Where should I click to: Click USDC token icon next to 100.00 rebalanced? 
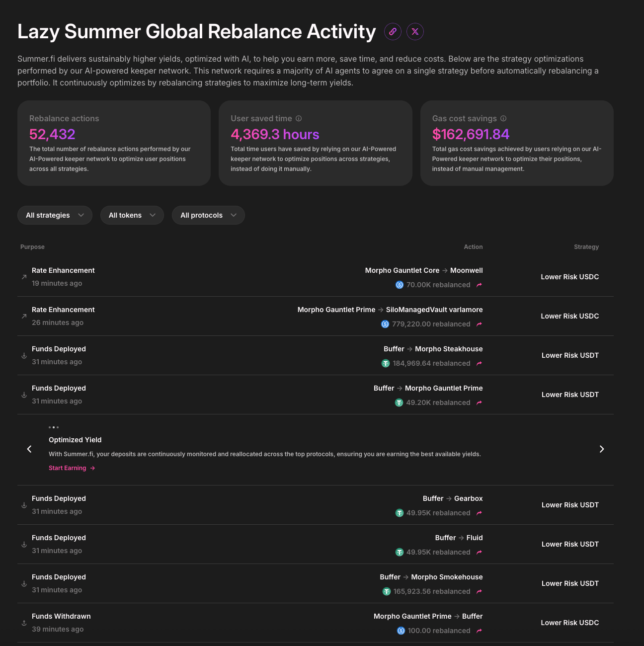point(401,631)
